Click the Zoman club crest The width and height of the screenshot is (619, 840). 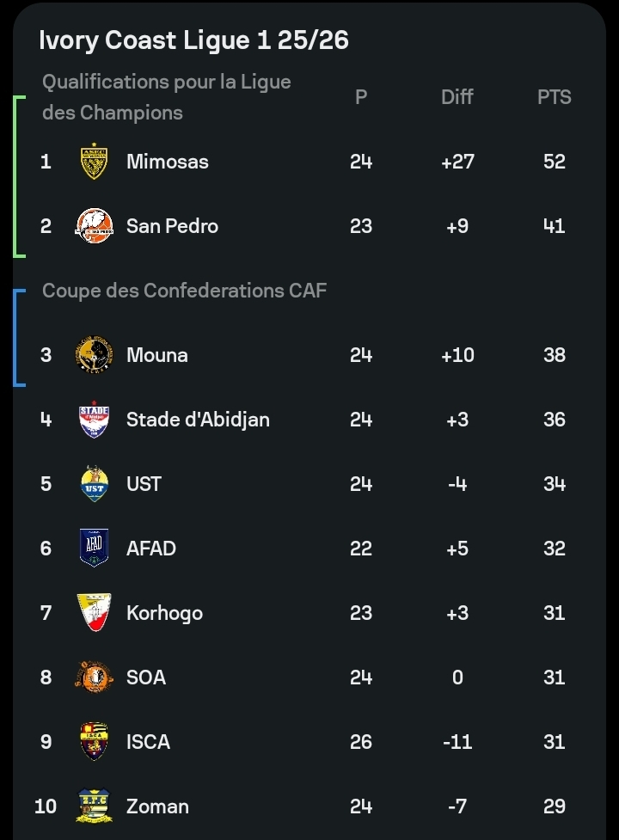click(x=94, y=806)
